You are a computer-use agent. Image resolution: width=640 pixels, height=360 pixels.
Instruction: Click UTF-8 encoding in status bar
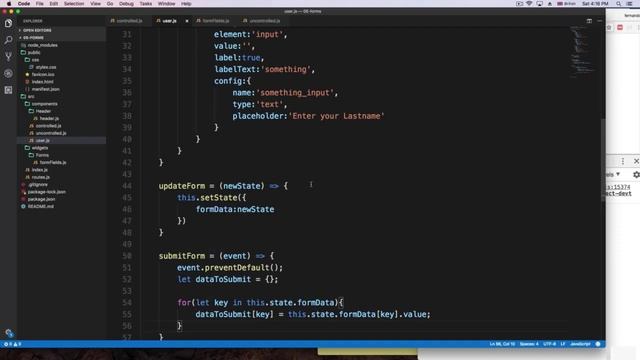(x=549, y=344)
